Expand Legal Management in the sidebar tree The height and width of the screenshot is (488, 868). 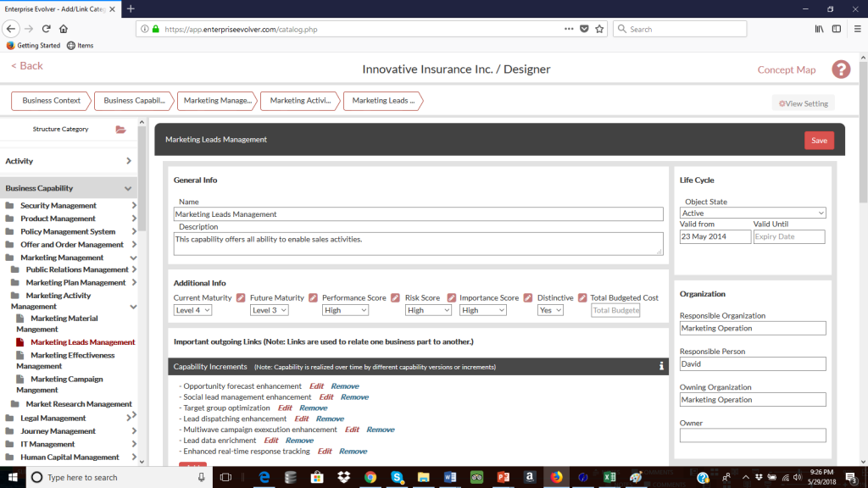(131, 418)
